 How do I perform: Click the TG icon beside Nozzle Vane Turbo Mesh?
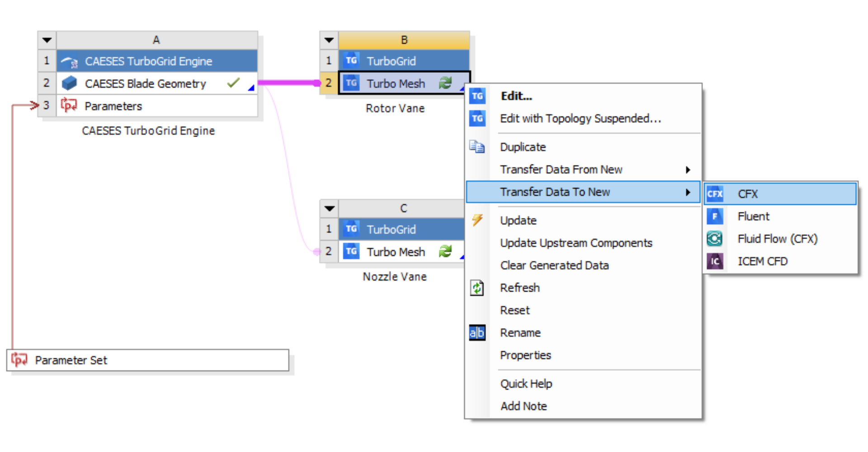(351, 251)
